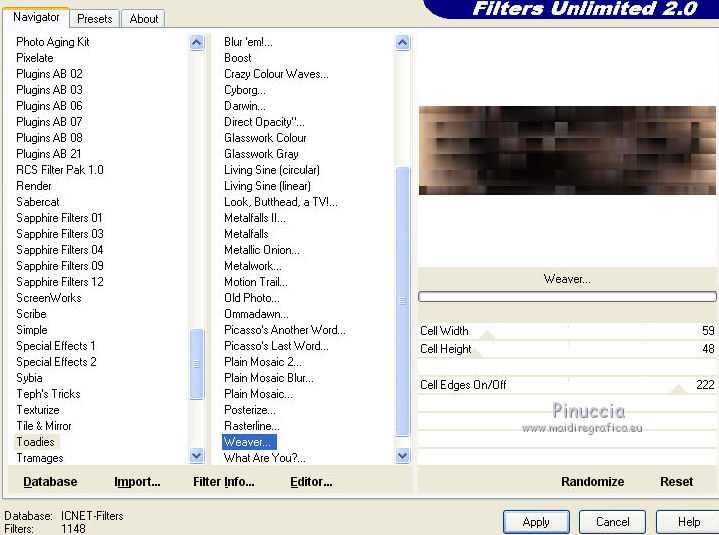This screenshot has height=535, width=719.
Task: Choose Crazy Colour Waves... filter
Action: click(276, 74)
